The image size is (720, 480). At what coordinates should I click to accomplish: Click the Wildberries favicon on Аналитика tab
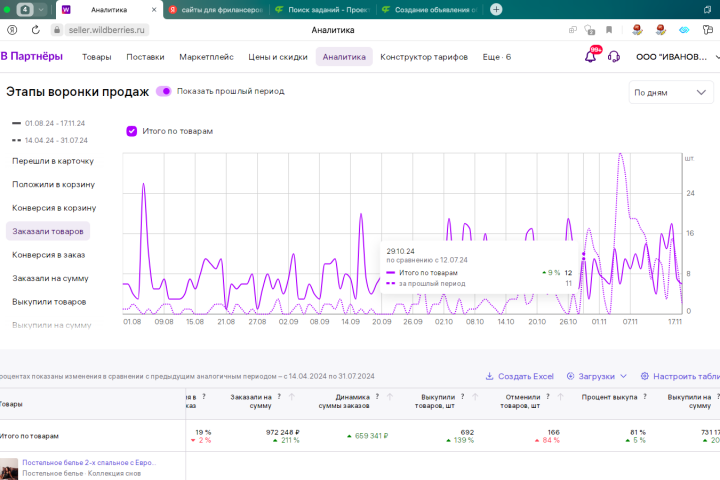pos(66,9)
